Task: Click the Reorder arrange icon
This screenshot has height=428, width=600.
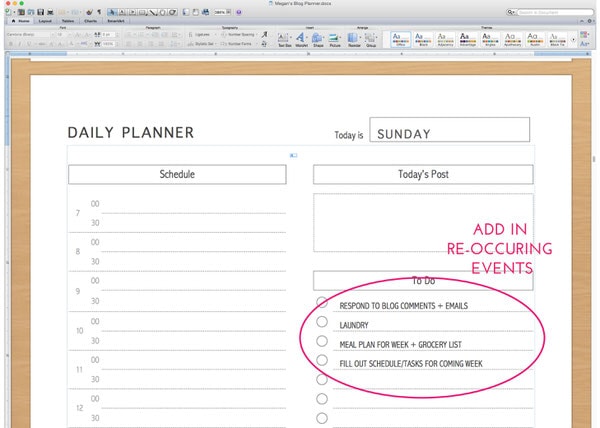Action: [355, 38]
